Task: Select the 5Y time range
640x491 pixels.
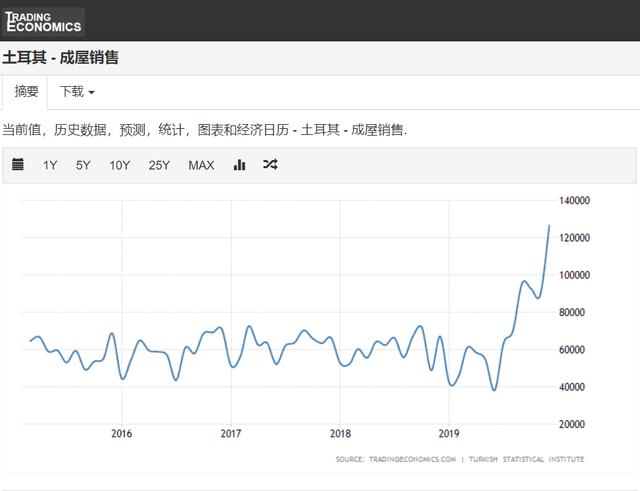Action: (83, 165)
